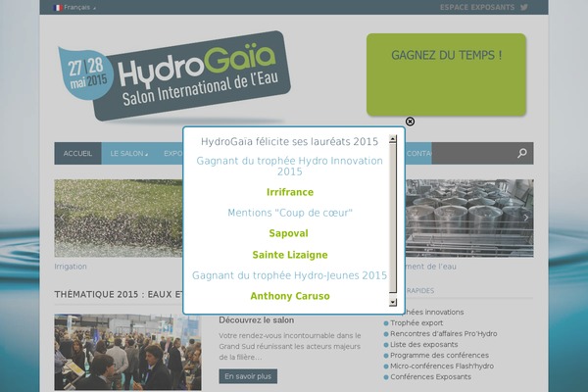This screenshot has width=588, height=392.
Task: Open the Irrigation slide image
Action: 119,218
